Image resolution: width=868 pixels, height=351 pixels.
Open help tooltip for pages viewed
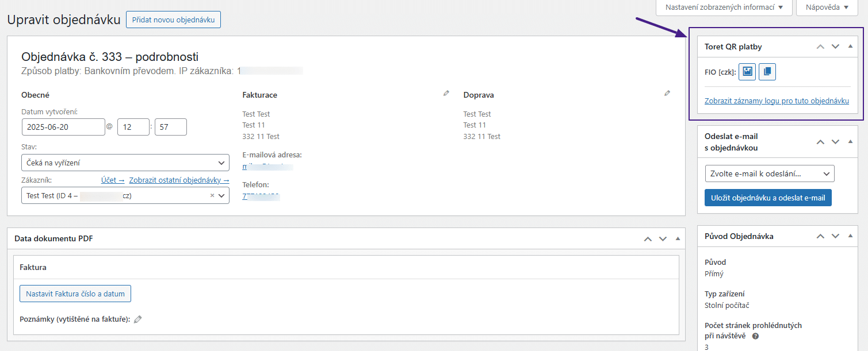coord(755,336)
